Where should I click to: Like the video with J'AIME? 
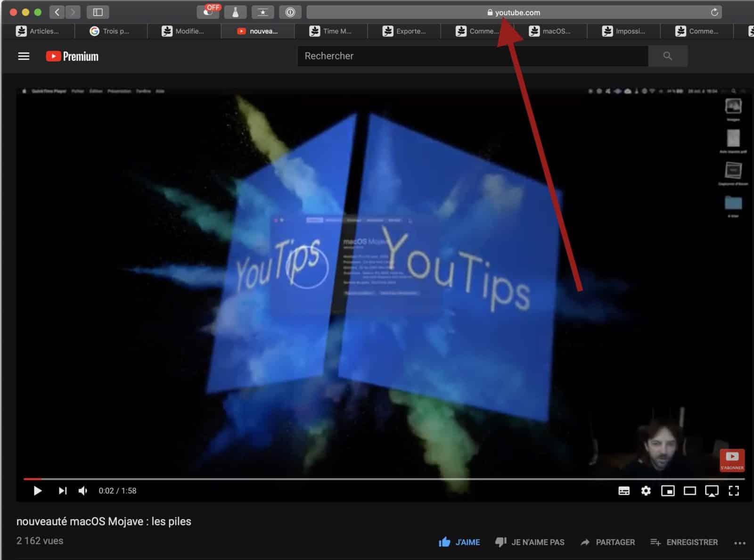click(x=459, y=542)
